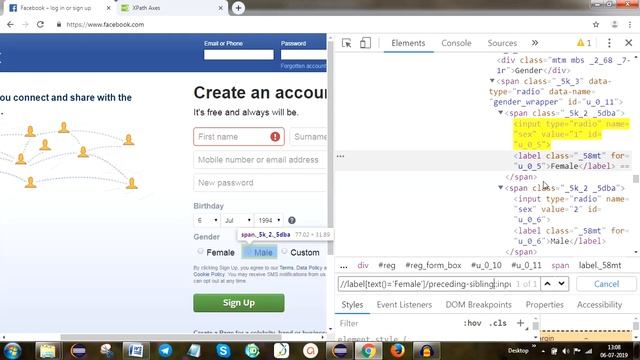Jump to next search result arrow

pyautogui.click(x=562, y=284)
